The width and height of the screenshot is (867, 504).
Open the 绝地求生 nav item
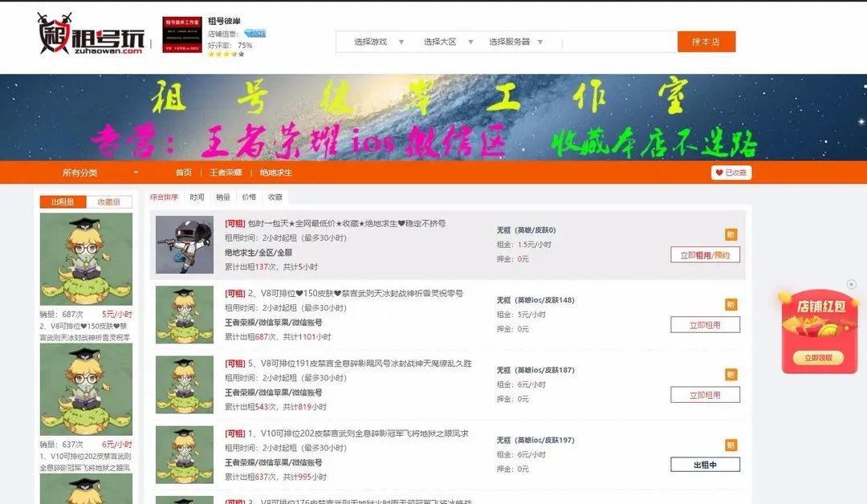[276, 173]
